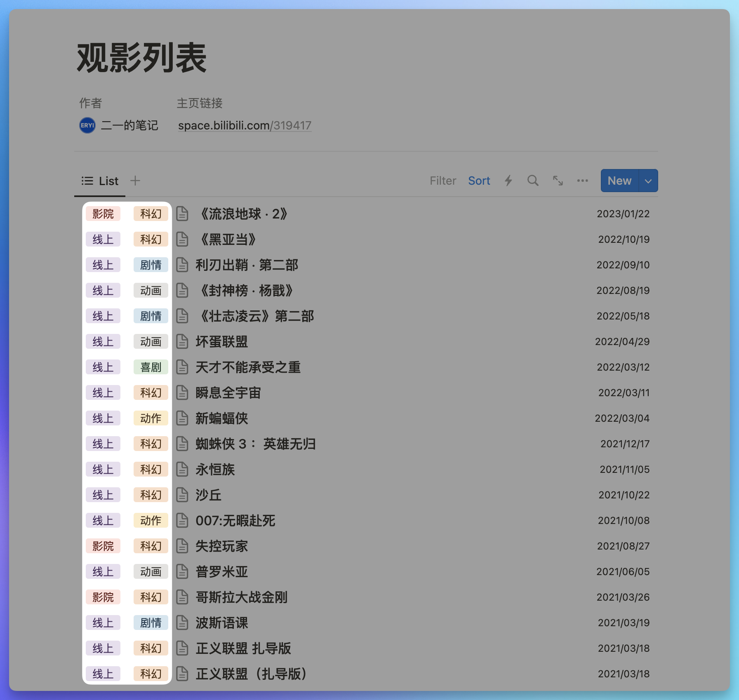The width and height of the screenshot is (739, 700).
Task: Open the 瞬息全宇宙 entry
Action: 228,392
